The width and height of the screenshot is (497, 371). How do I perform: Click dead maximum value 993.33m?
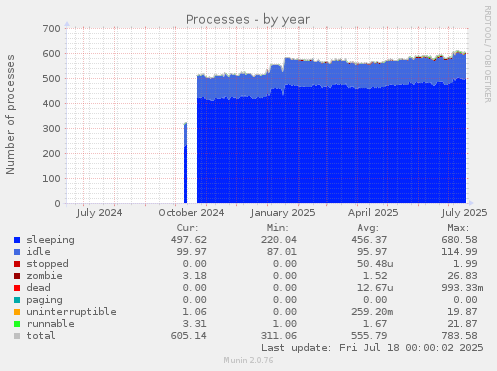(462, 288)
